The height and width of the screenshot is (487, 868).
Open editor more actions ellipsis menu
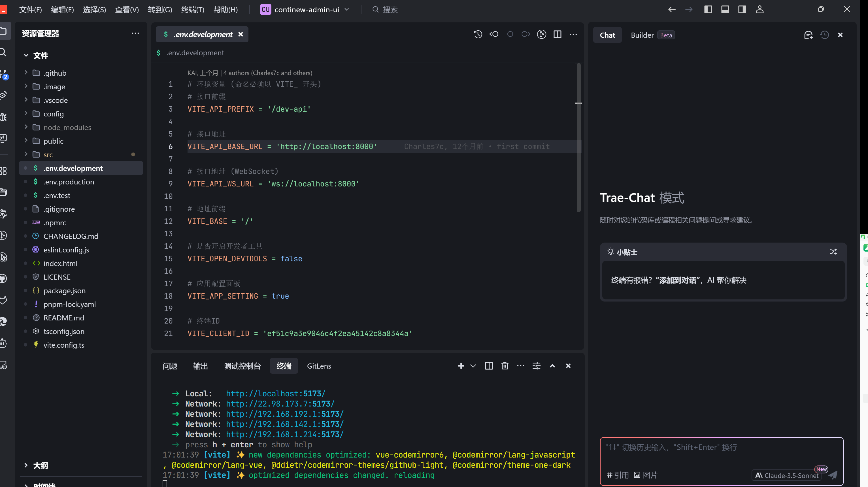573,34
